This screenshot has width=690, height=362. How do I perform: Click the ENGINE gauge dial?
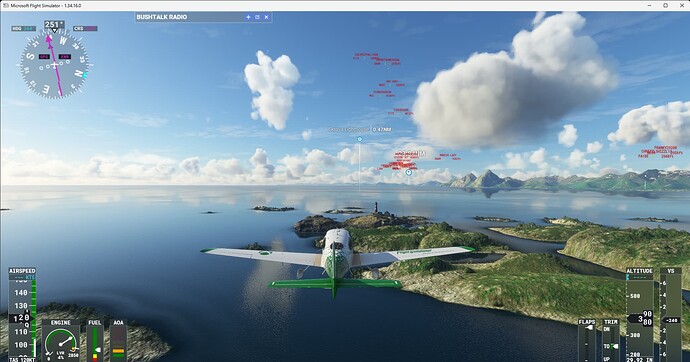[61, 344]
